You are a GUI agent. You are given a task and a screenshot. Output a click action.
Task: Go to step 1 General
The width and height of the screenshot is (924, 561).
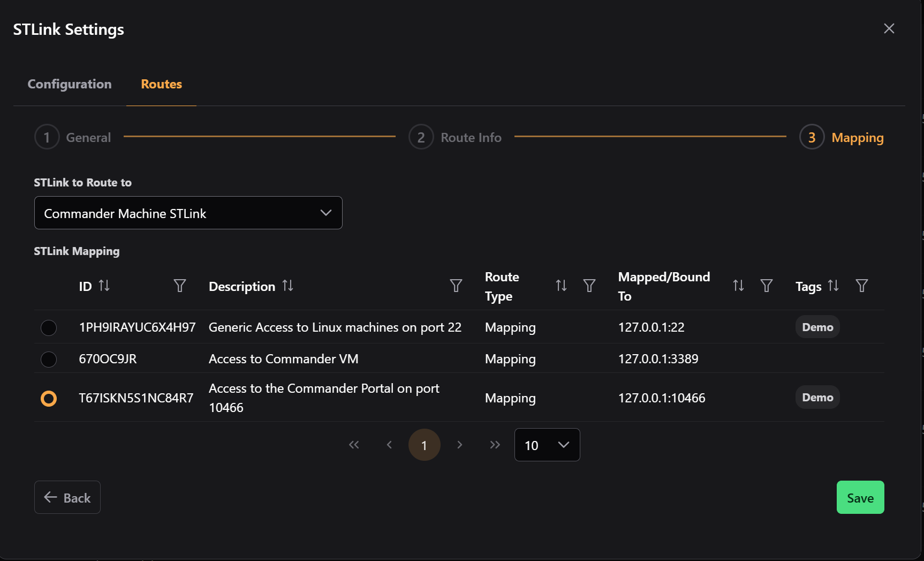(x=73, y=137)
